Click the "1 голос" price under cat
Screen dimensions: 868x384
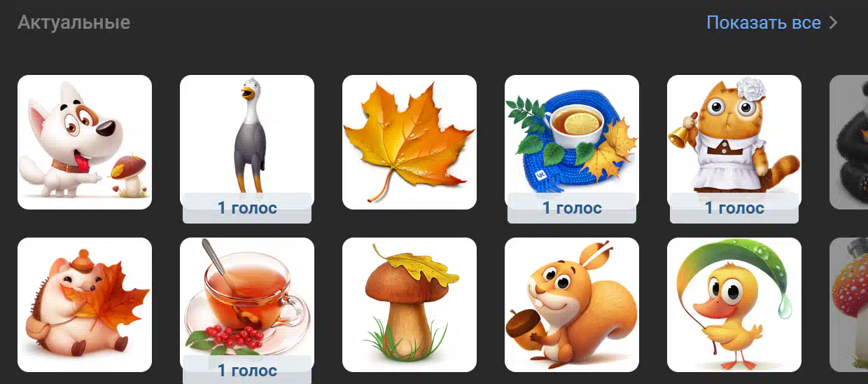tap(734, 208)
